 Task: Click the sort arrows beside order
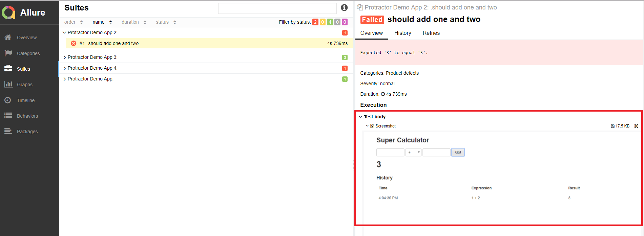pyautogui.click(x=81, y=22)
